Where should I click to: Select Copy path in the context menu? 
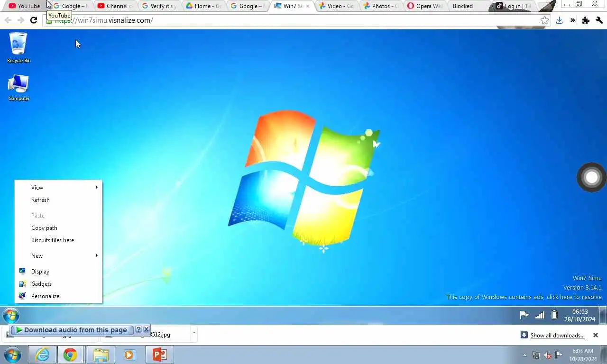click(x=58, y=228)
